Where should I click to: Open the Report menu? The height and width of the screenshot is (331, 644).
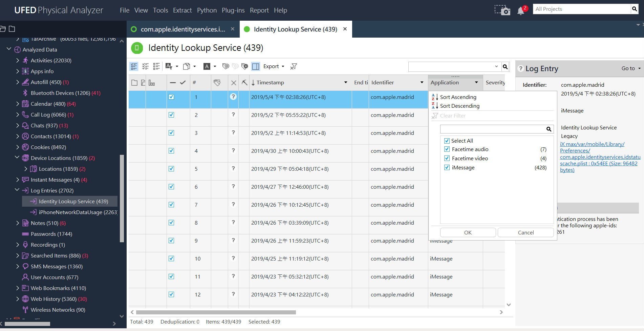click(259, 10)
